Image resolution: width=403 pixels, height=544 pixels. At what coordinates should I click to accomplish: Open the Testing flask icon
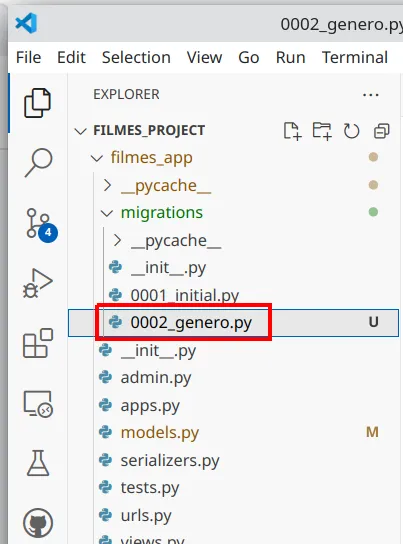[38, 463]
